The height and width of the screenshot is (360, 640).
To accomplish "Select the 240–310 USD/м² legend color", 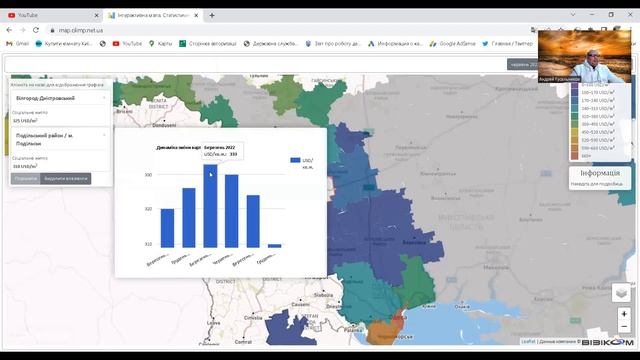I will pos(575,108).
